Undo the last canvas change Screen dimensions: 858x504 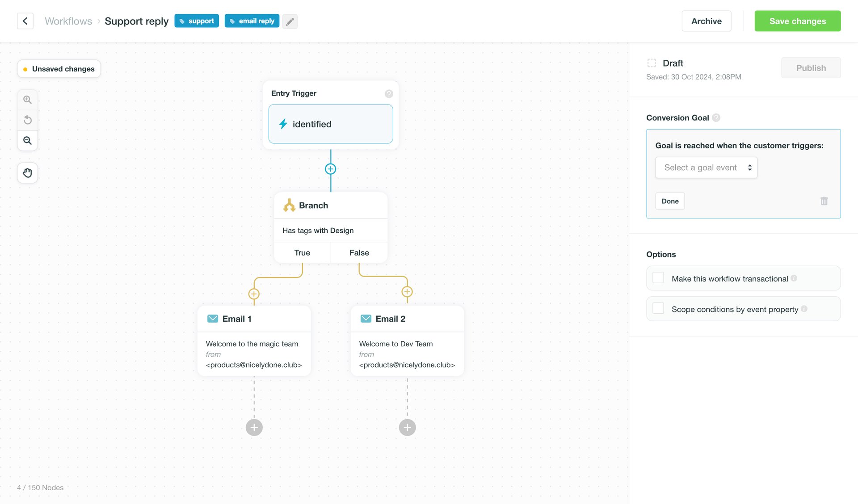[x=27, y=120]
